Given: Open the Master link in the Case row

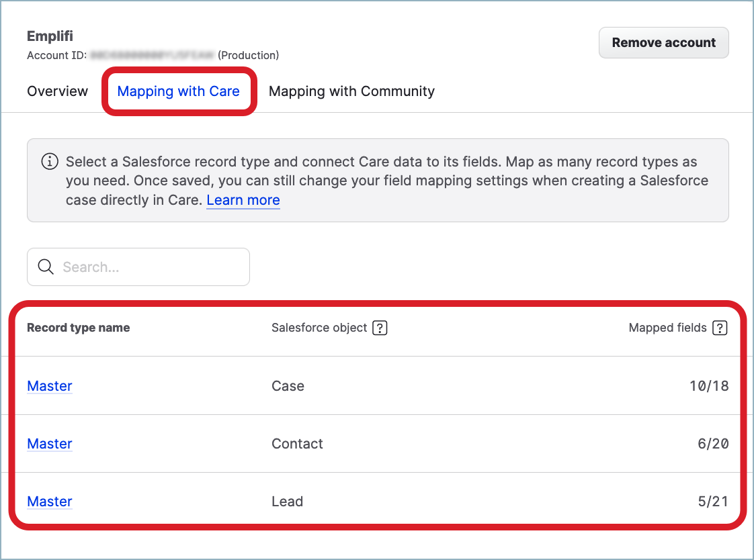Looking at the screenshot, I should [x=50, y=386].
